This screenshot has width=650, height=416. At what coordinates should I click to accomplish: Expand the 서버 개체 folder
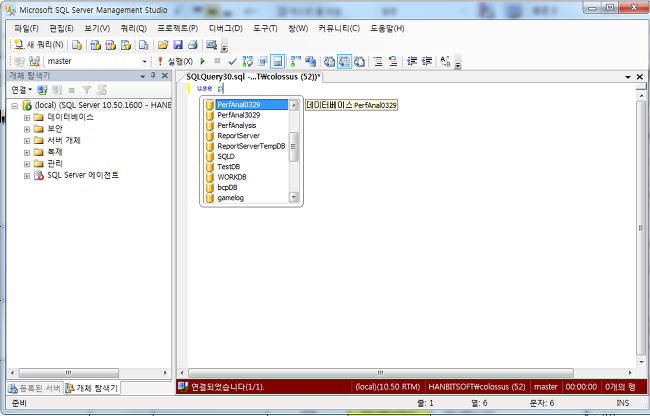click(27, 140)
